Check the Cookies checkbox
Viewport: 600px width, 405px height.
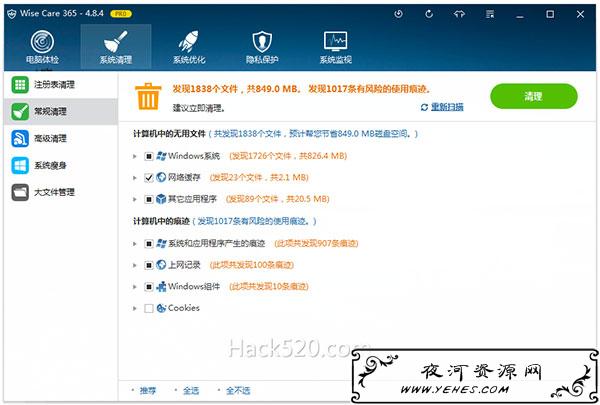pyautogui.click(x=149, y=308)
